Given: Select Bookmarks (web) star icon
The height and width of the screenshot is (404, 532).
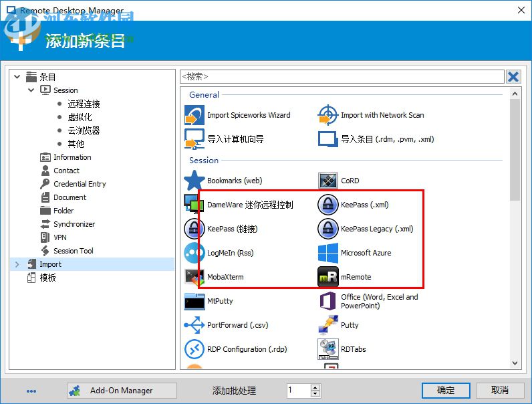Looking at the screenshot, I should (x=194, y=181).
